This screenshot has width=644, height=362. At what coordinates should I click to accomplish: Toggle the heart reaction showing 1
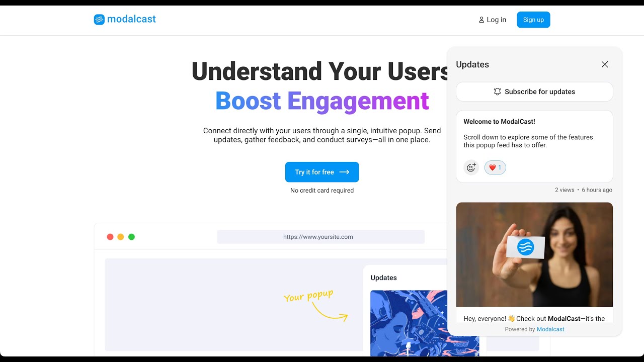(x=495, y=167)
